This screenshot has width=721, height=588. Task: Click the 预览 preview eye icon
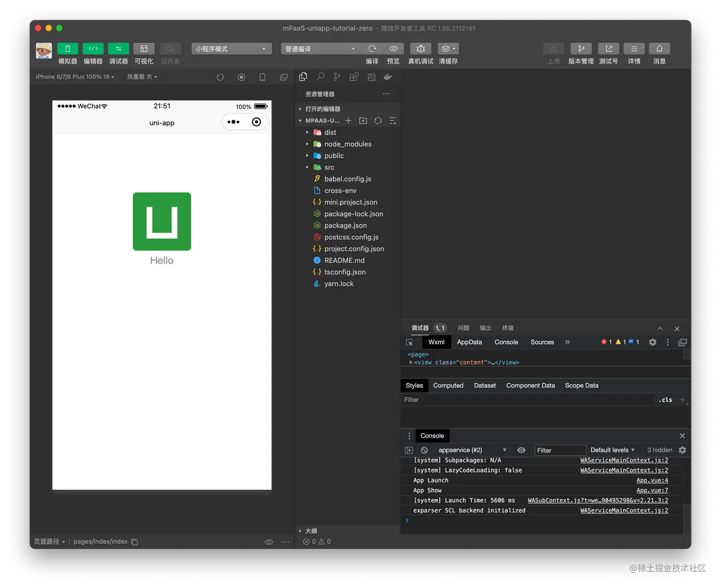[394, 49]
